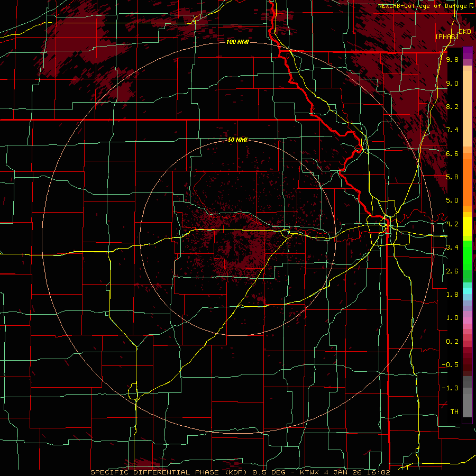Select the DKD unit label above the color scale
This screenshot has width=476, height=476.
(x=464, y=31)
